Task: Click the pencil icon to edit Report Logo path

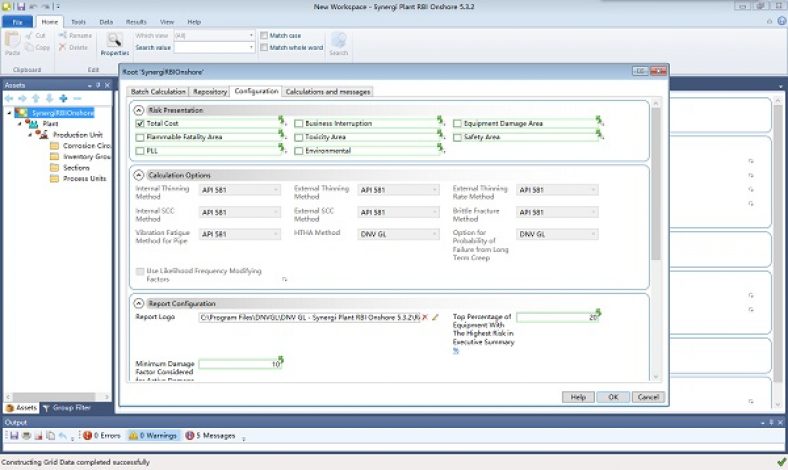Action: 435,317
